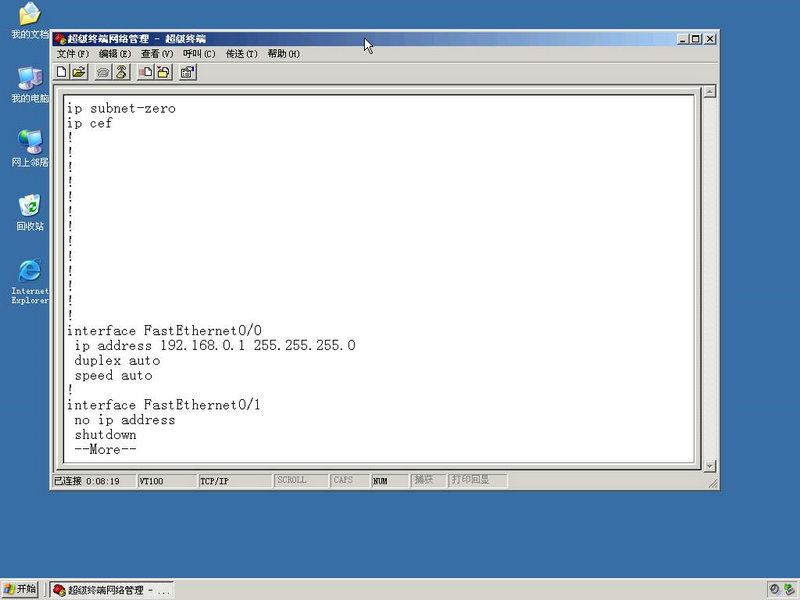
Task: Click the VT100 status bar entry
Action: tap(166, 481)
